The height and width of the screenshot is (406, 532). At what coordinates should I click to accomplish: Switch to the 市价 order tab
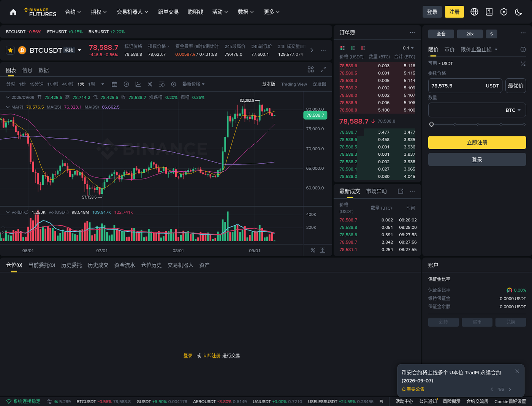point(450,49)
